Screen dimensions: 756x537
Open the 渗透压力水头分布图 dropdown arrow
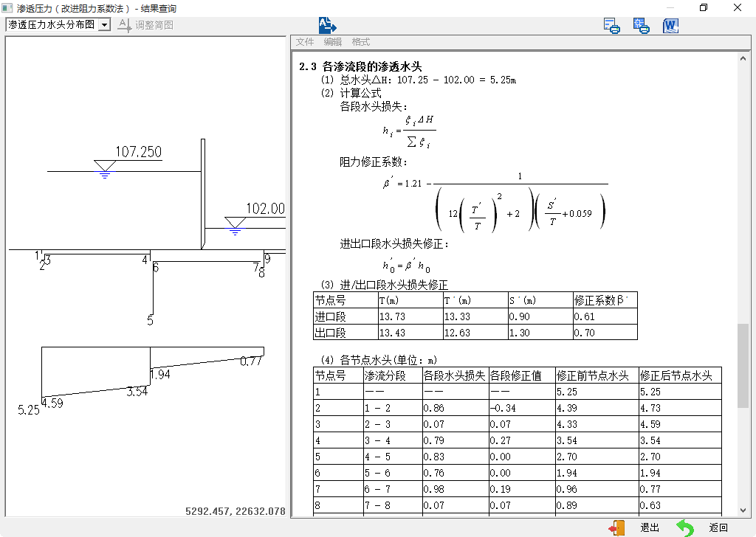[x=104, y=24]
